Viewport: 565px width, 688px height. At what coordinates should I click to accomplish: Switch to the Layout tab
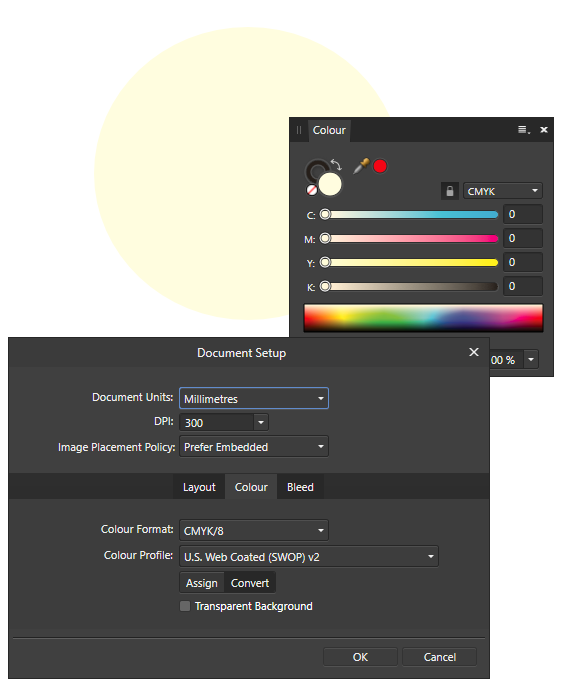tap(199, 487)
